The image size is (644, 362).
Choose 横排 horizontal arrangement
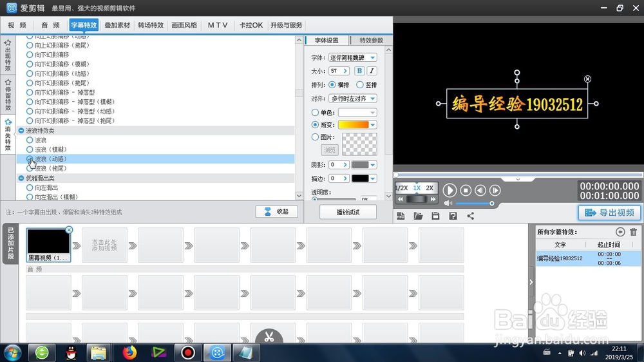(x=332, y=84)
